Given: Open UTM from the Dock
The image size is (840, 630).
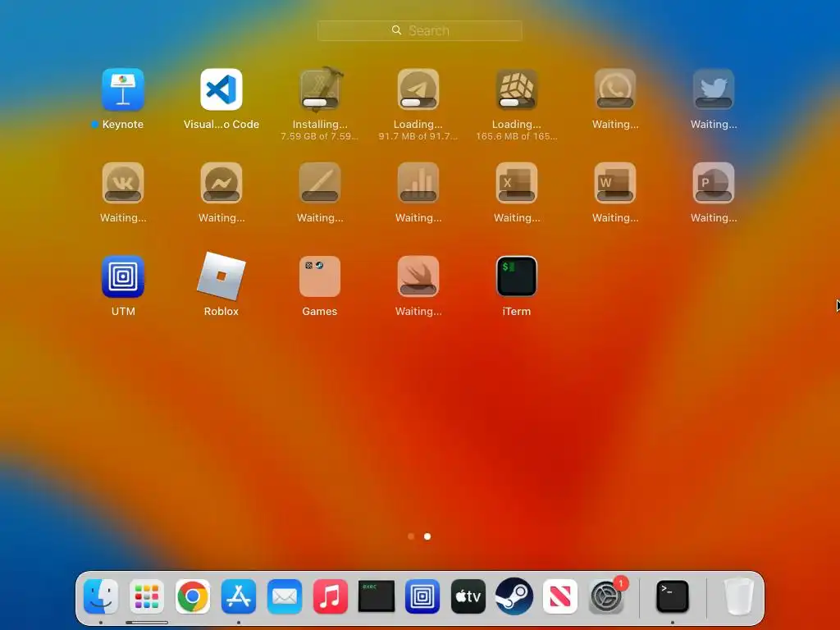Looking at the screenshot, I should 422,596.
